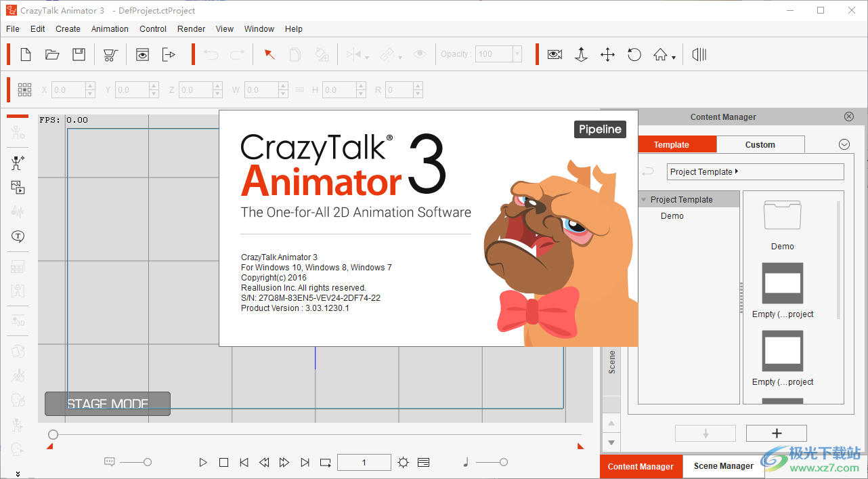Screen dimensions: 868x479
Task: Collapse the Project Template tree section
Action: coord(642,199)
